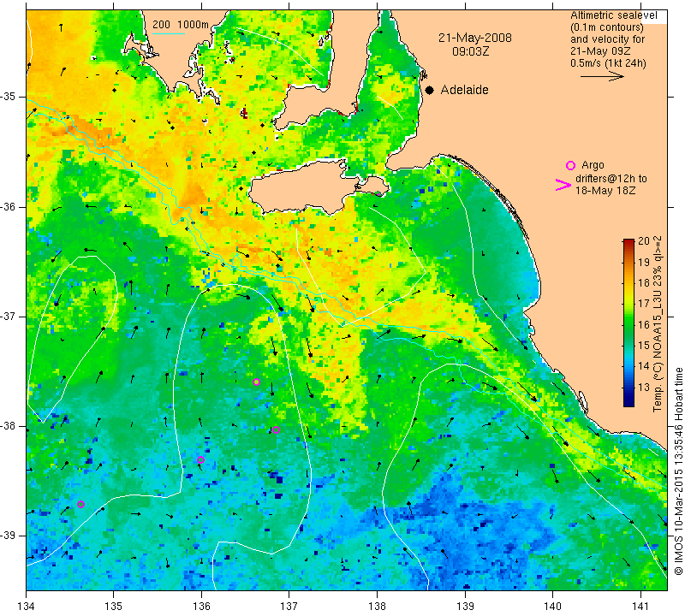Click the colorbar label '13'
685x616 pixels.
pyautogui.click(x=644, y=387)
